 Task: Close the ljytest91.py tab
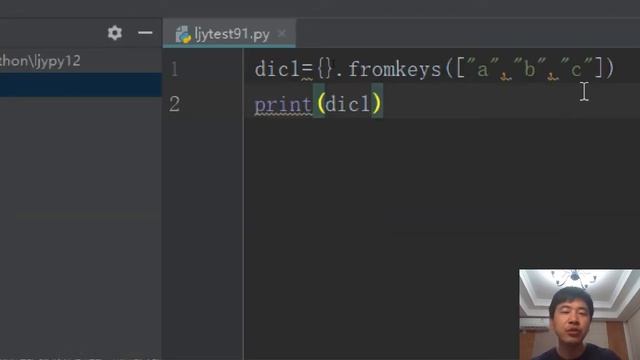pos(282,33)
